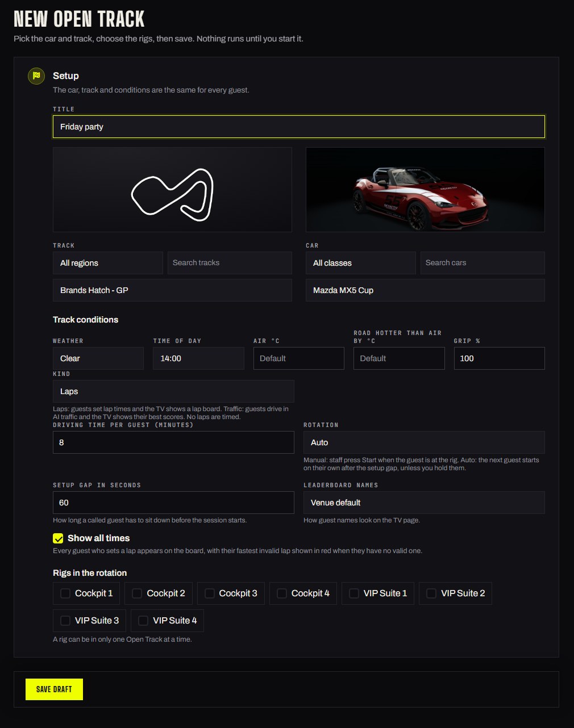Check the Cockpit 1 rig checkbox
The width and height of the screenshot is (574, 728).
(x=65, y=593)
